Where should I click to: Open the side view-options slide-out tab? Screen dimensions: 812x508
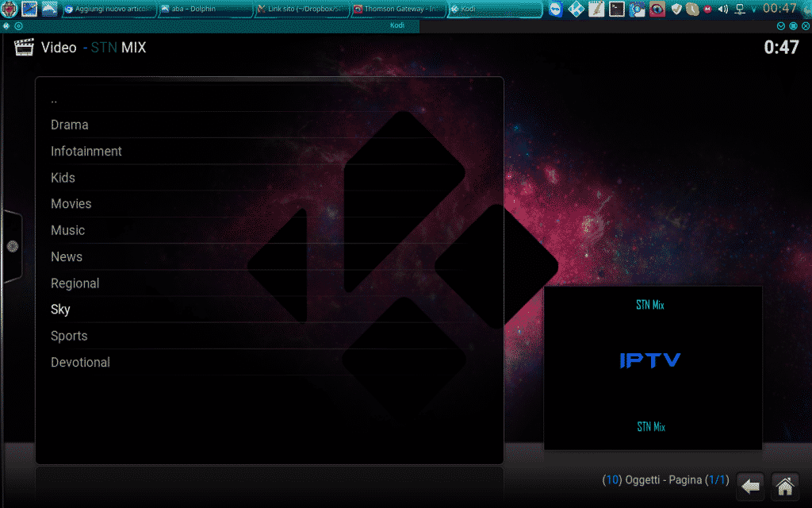(x=13, y=247)
